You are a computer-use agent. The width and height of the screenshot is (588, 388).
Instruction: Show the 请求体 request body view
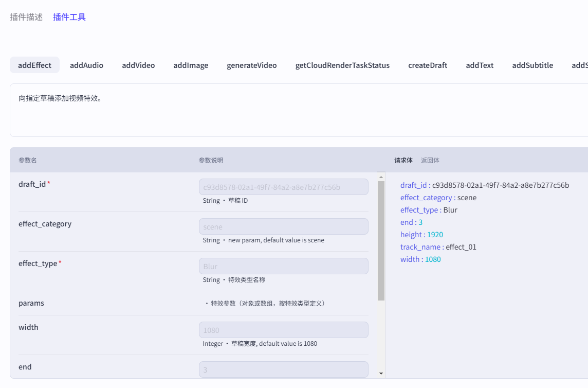coord(403,160)
